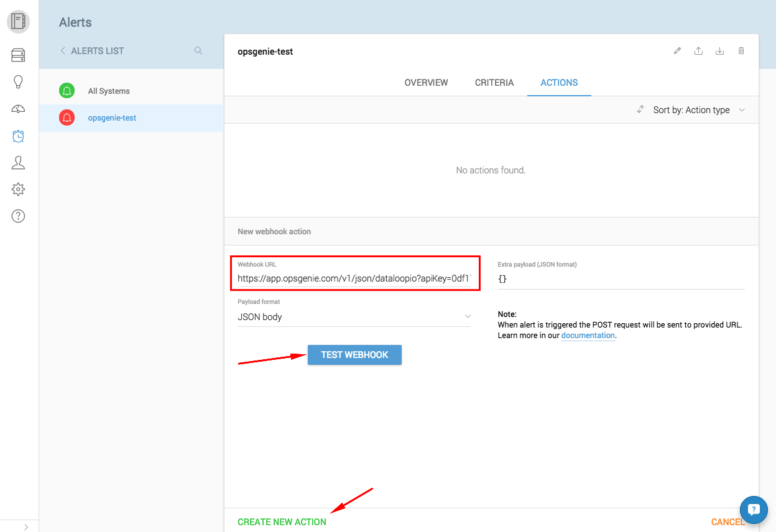The width and height of the screenshot is (776, 532).
Task: Click the alerts search magnifier icon
Action: (x=198, y=51)
